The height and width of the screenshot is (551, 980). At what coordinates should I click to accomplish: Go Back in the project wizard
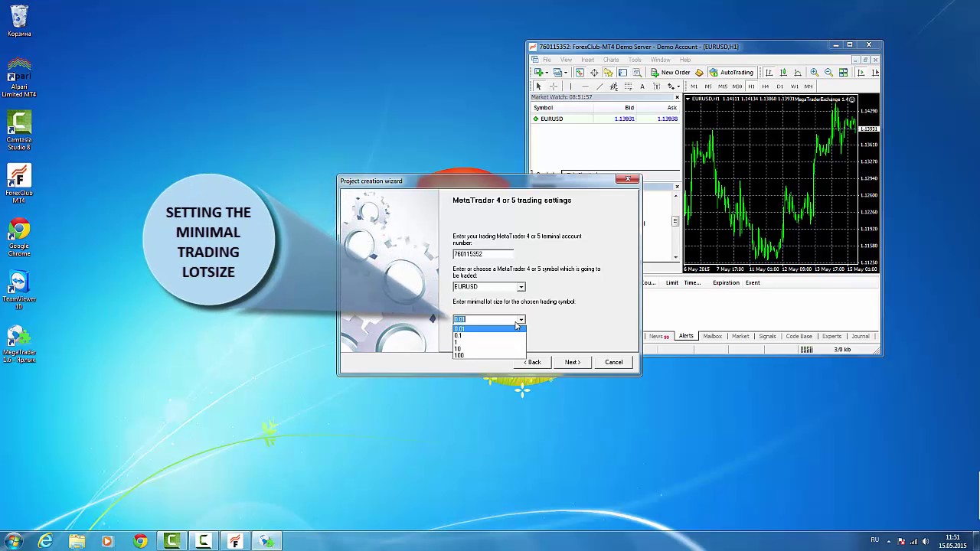click(533, 362)
